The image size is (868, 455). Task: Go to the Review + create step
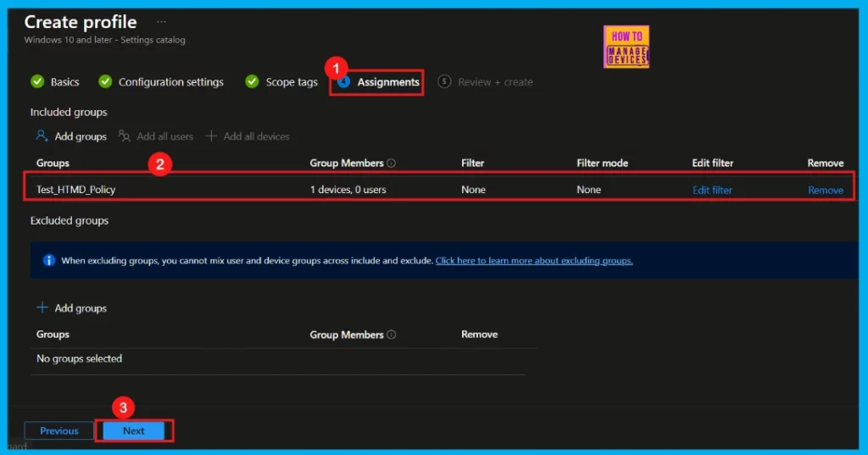[x=495, y=82]
